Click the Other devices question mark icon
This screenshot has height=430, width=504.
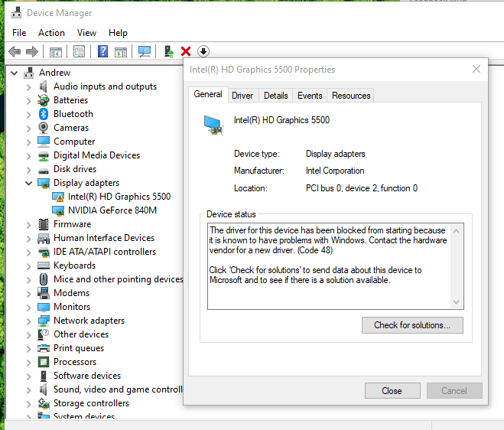pos(44,334)
